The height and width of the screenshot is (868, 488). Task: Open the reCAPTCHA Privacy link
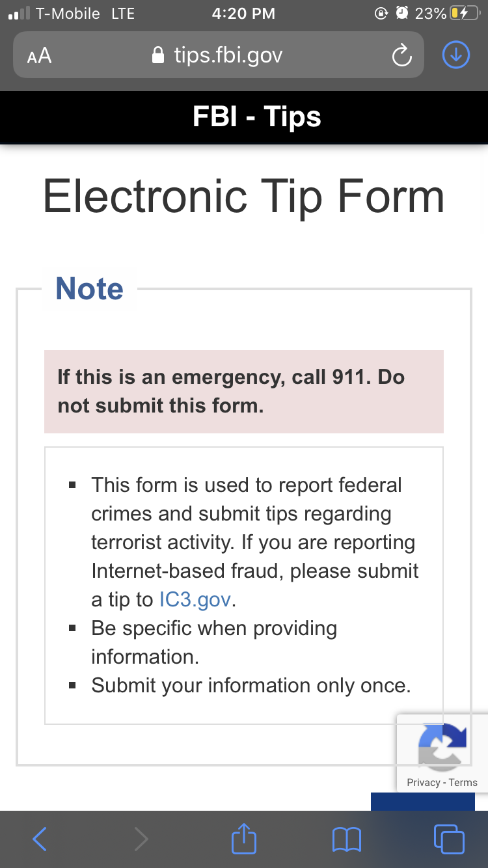point(424,783)
